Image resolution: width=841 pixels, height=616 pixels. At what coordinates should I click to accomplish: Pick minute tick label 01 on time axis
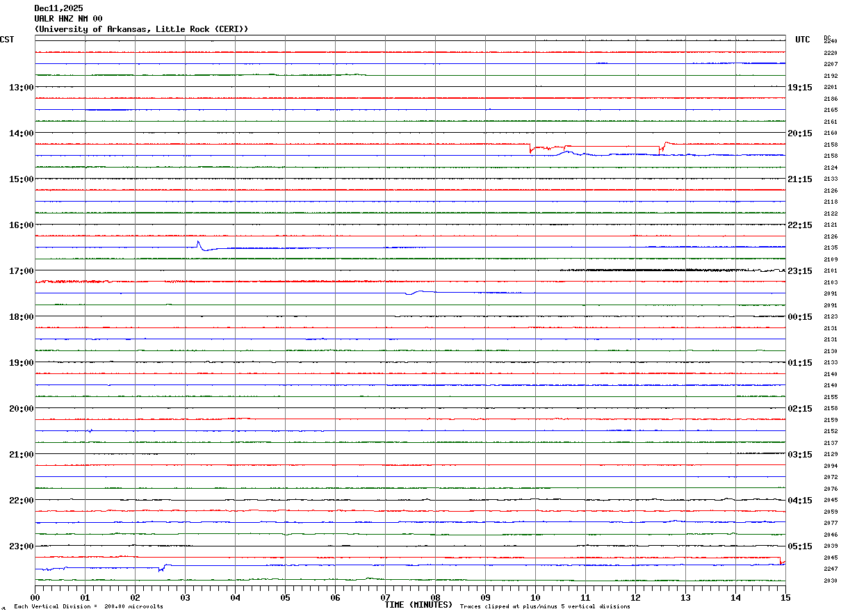pyautogui.click(x=85, y=597)
